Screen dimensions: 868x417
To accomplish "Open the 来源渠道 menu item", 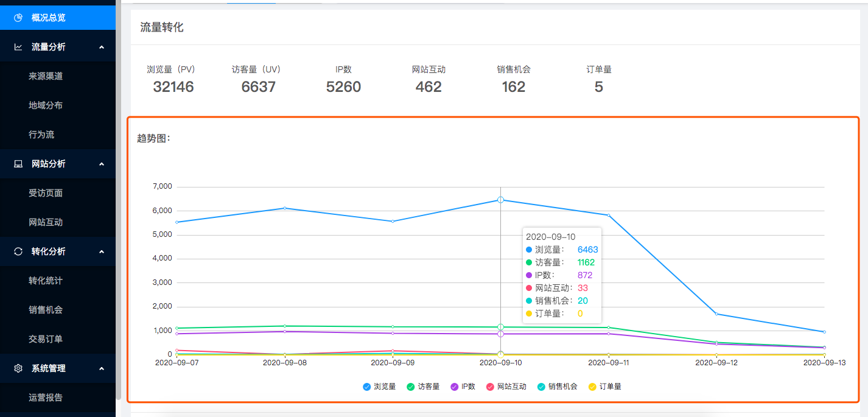I will pos(46,76).
